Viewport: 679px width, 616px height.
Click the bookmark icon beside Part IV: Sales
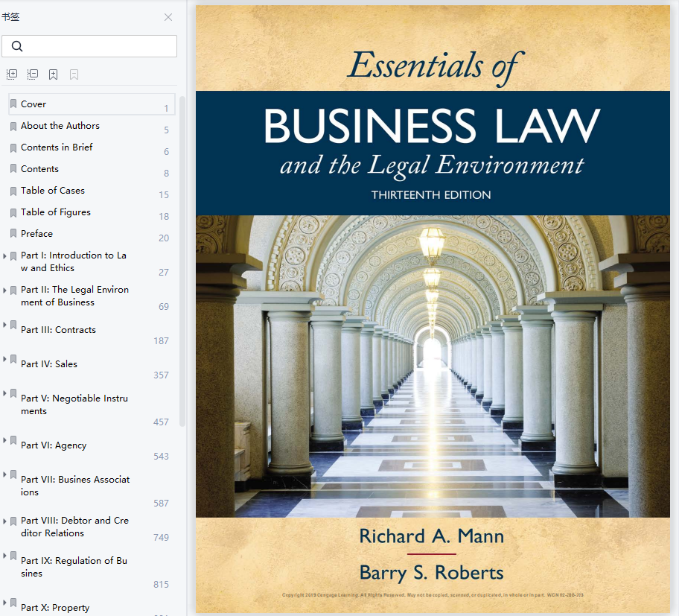coord(13,359)
